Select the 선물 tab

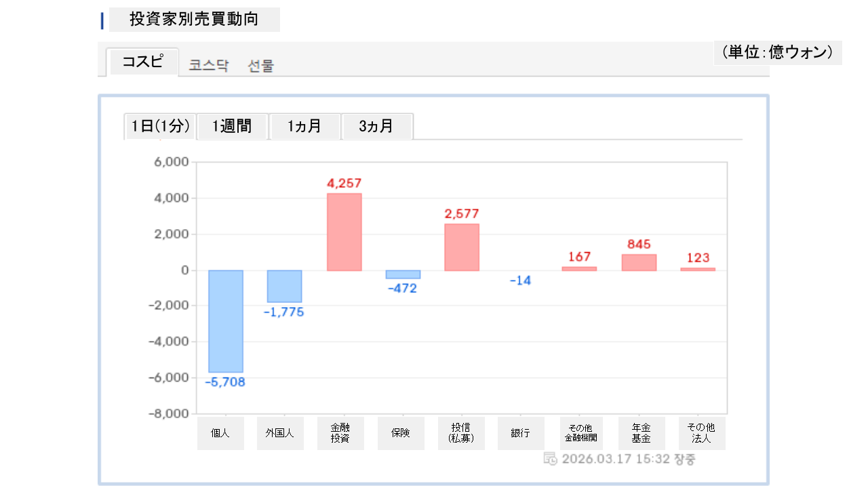tap(261, 66)
